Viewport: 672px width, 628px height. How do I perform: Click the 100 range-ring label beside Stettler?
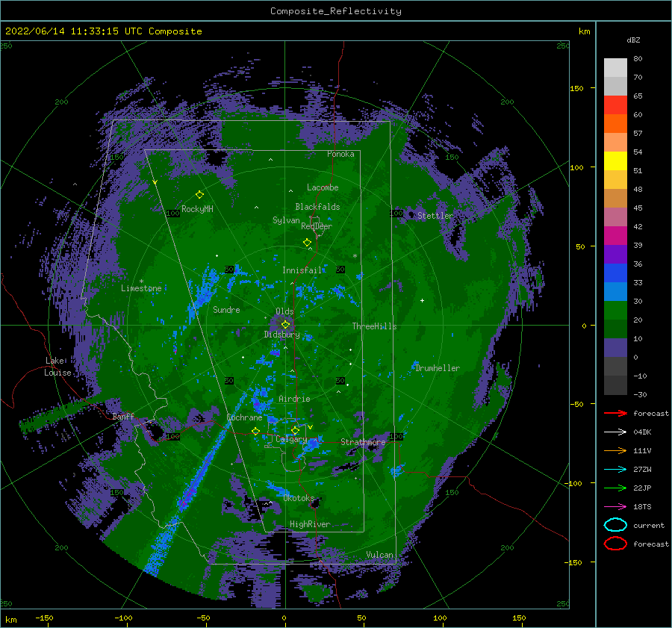[396, 213]
